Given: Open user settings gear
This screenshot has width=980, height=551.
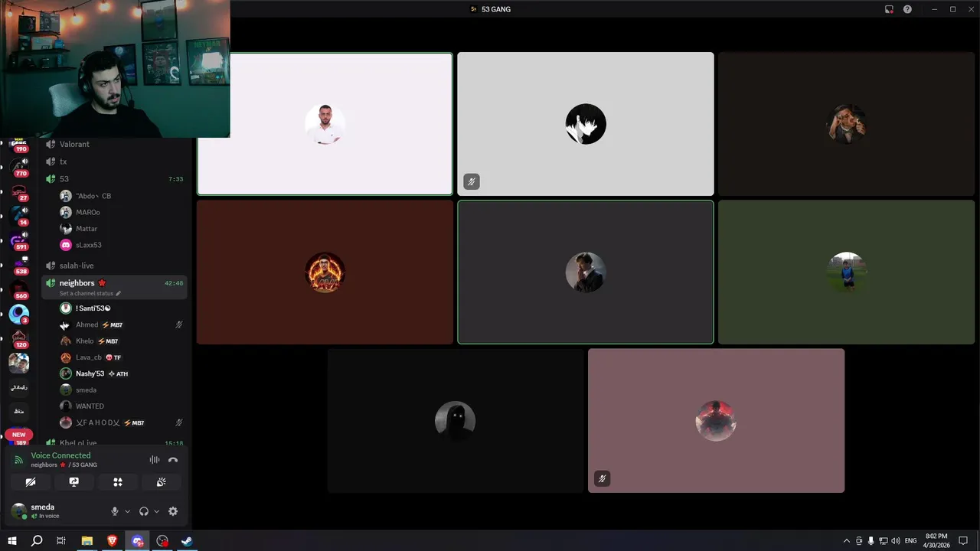Looking at the screenshot, I should point(173,511).
